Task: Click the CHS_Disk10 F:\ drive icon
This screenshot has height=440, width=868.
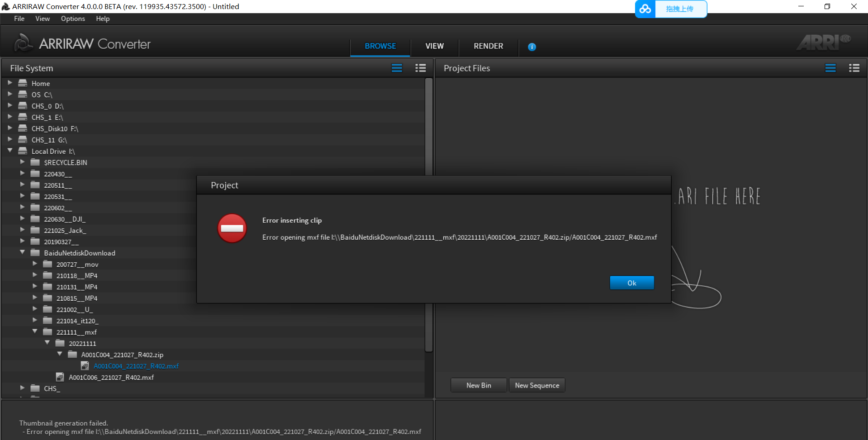Action: (x=23, y=128)
